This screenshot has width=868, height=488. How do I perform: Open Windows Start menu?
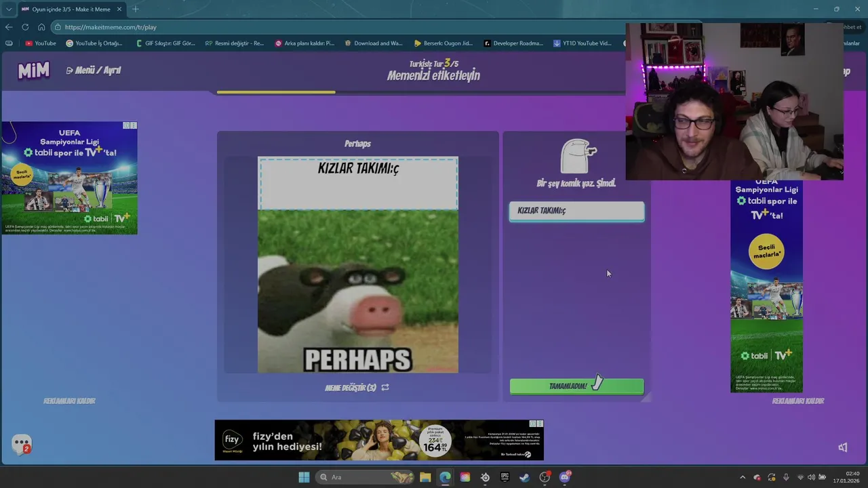304,477
